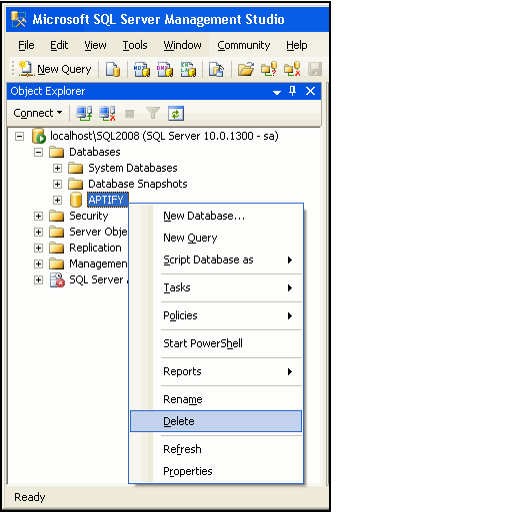
Task: Click the New Query toolbar button
Action: coord(55,69)
